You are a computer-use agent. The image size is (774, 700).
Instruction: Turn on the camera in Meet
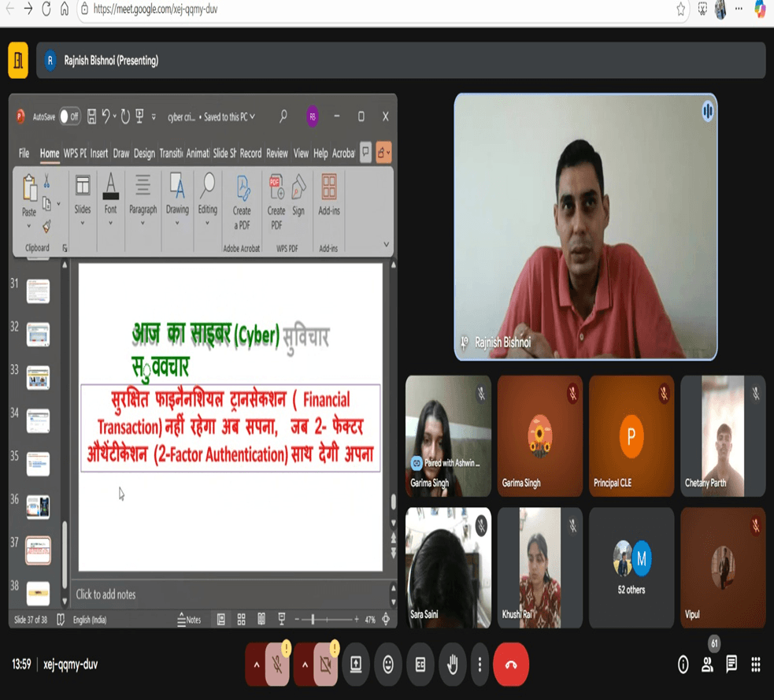pos(325,665)
